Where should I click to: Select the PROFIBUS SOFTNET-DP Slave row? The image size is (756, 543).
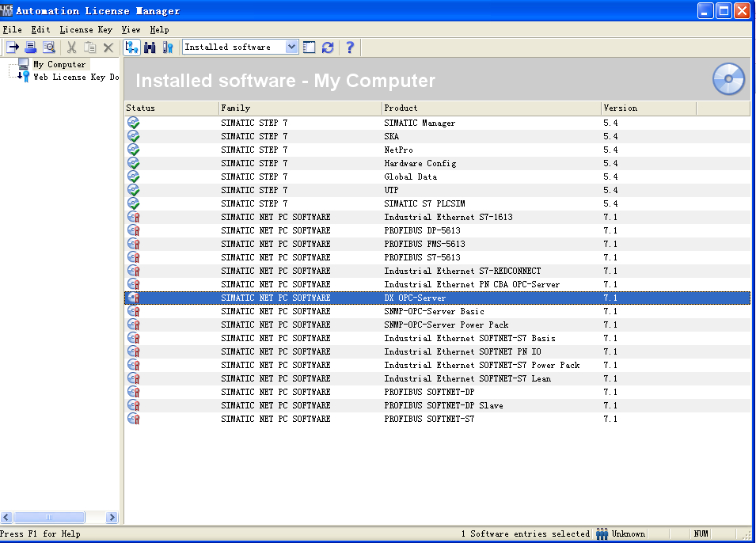443,405
